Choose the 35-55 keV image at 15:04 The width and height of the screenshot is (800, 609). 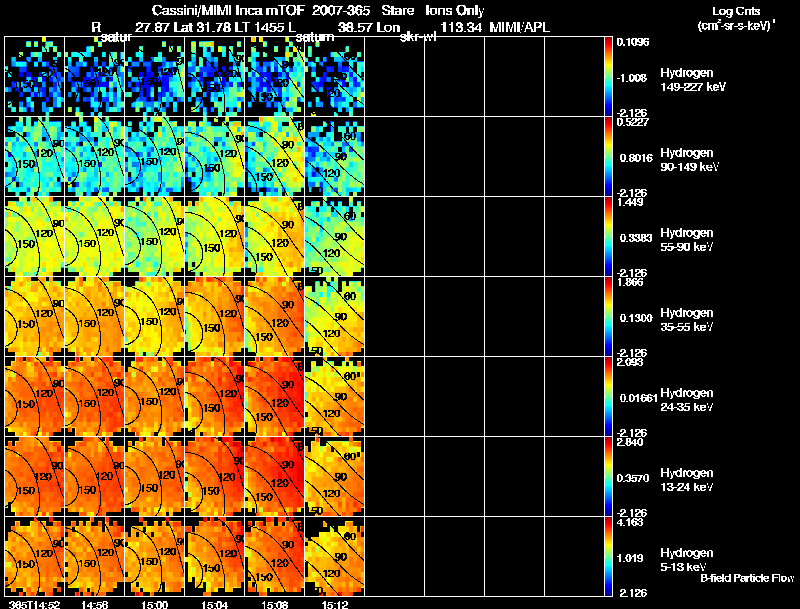215,317
